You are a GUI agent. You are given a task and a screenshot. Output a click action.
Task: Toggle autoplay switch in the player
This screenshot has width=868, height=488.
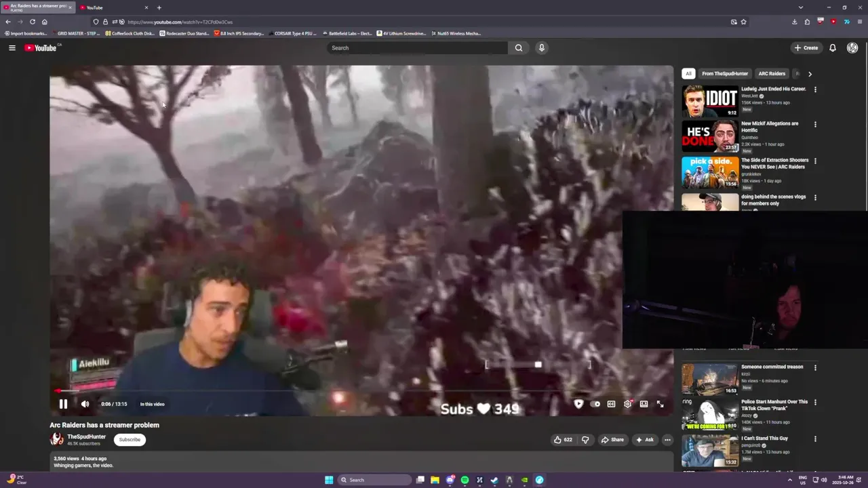tap(596, 404)
